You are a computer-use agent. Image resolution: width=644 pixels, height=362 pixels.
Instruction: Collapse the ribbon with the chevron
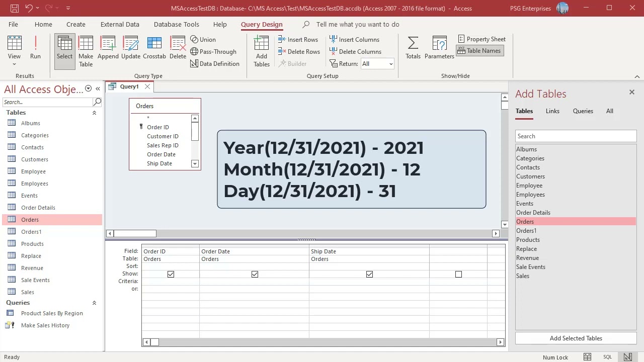click(637, 76)
